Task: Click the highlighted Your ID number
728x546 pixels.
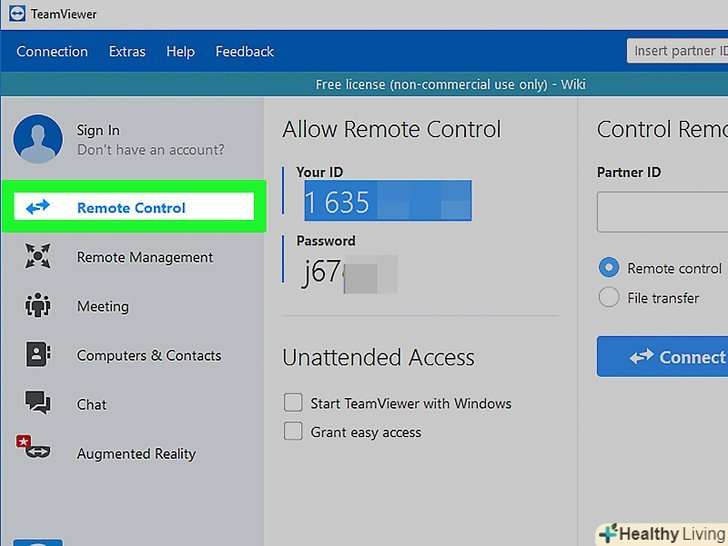Action: click(x=388, y=201)
